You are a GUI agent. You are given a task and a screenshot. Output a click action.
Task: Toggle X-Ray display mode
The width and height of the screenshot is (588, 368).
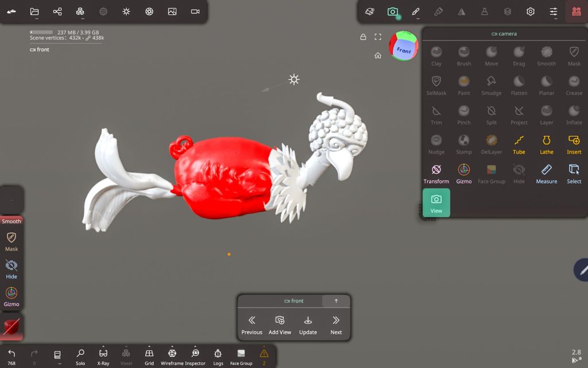[103, 356]
